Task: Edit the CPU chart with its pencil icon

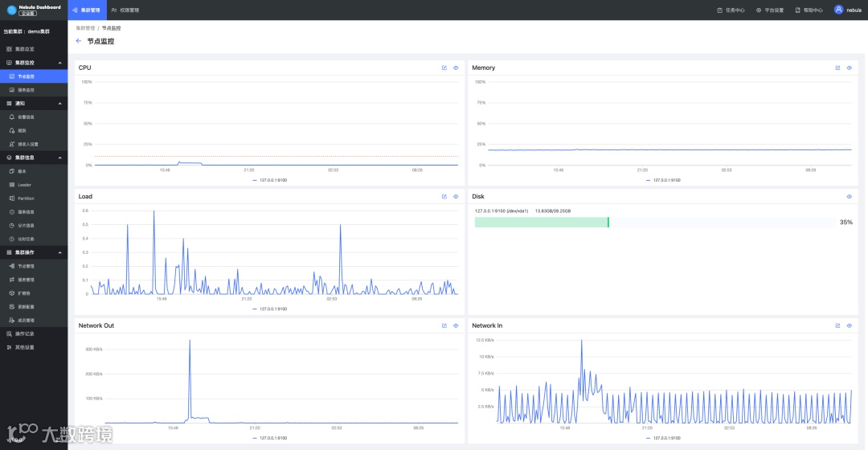Action: [x=444, y=68]
